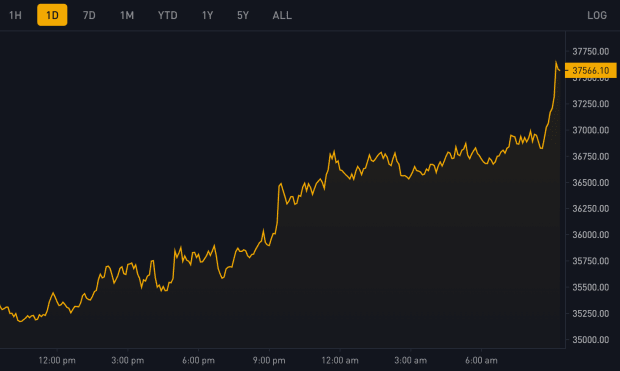
Task: Switch chart to 1M range
Action: point(127,15)
